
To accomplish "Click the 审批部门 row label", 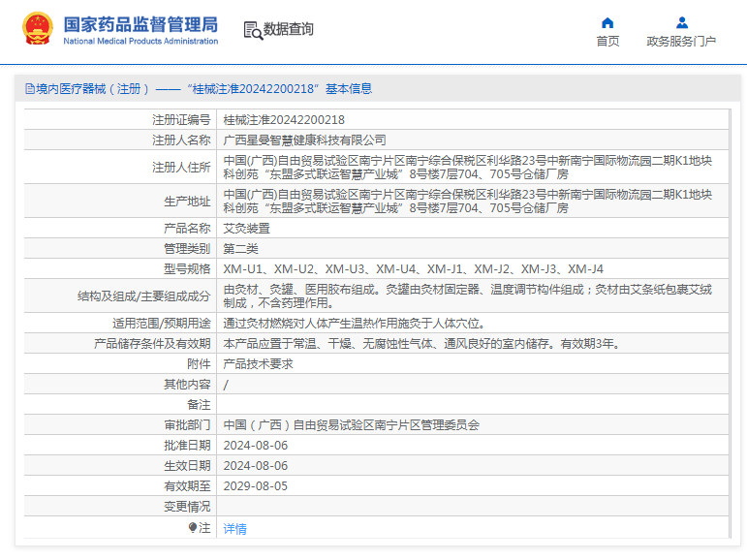I will point(187,425).
